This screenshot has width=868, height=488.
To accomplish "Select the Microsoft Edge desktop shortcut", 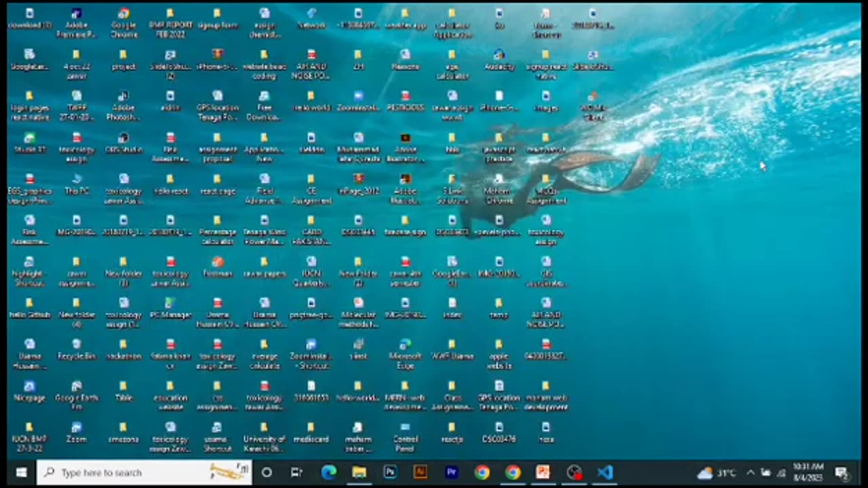I will 405,354.
